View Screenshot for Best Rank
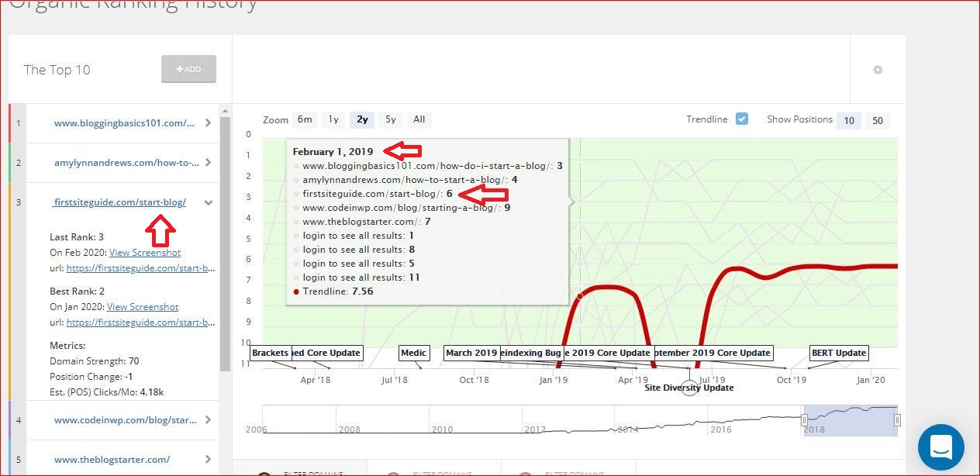The width and height of the screenshot is (980, 476). pos(143,307)
